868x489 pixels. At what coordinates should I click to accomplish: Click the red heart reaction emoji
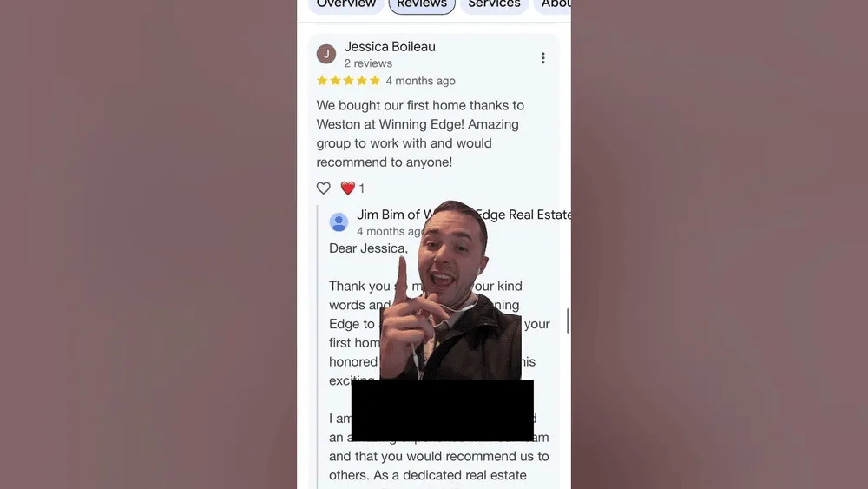pos(348,188)
